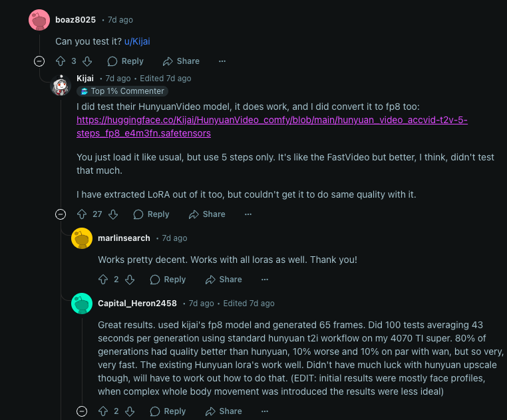Downvote Kijai's HunyuanVideo comment
The width and height of the screenshot is (507, 420).
(113, 214)
